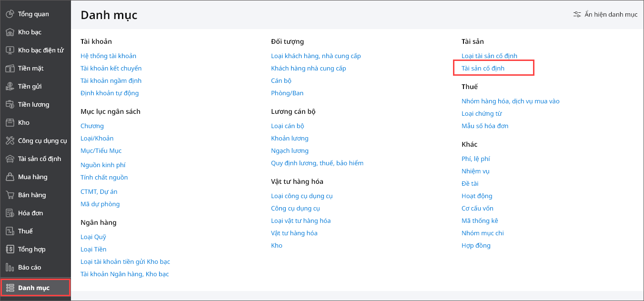Click the Khách hàng nhà cung cấp link
The height and width of the screenshot is (301, 644).
tap(308, 68)
